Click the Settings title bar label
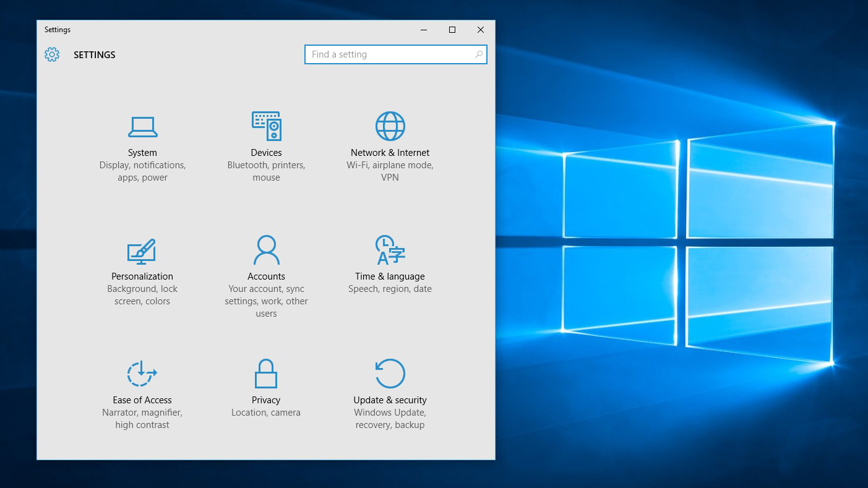868x488 pixels. click(57, 29)
